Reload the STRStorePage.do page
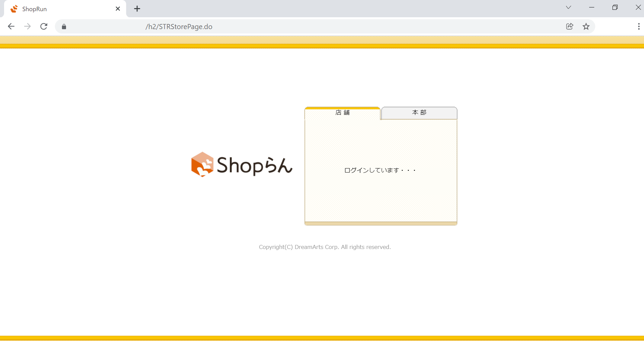 click(44, 26)
